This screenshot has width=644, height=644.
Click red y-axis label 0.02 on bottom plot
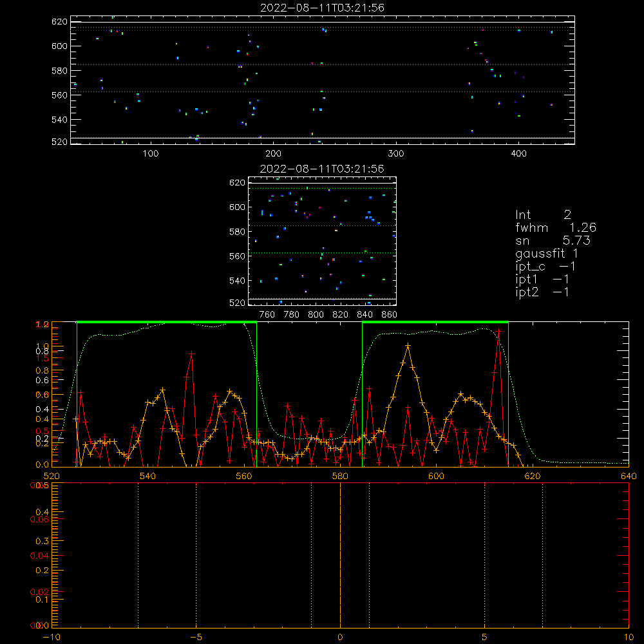tap(39, 592)
